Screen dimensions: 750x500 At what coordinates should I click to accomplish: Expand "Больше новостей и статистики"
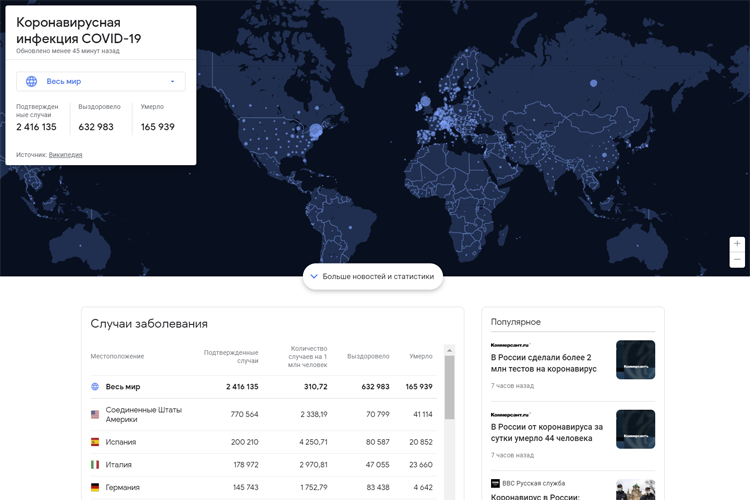[373, 277]
